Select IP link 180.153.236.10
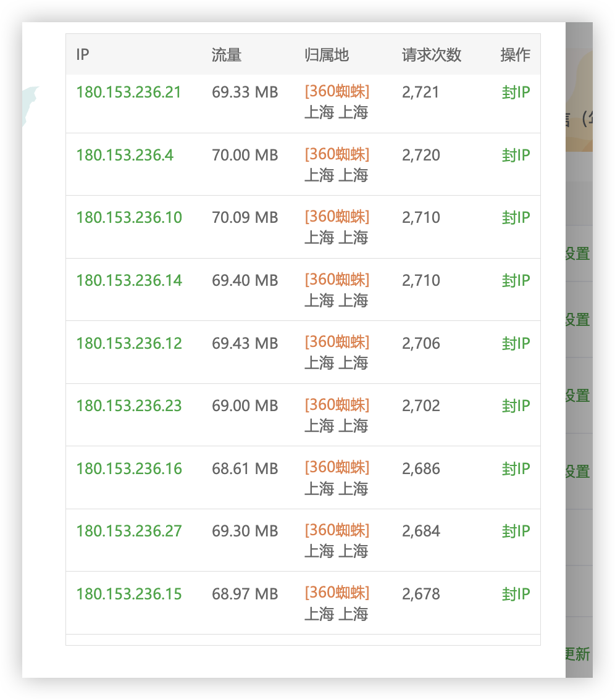Image resolution: width=615 pixels, height=700 pixels. (x=129, y=218)
